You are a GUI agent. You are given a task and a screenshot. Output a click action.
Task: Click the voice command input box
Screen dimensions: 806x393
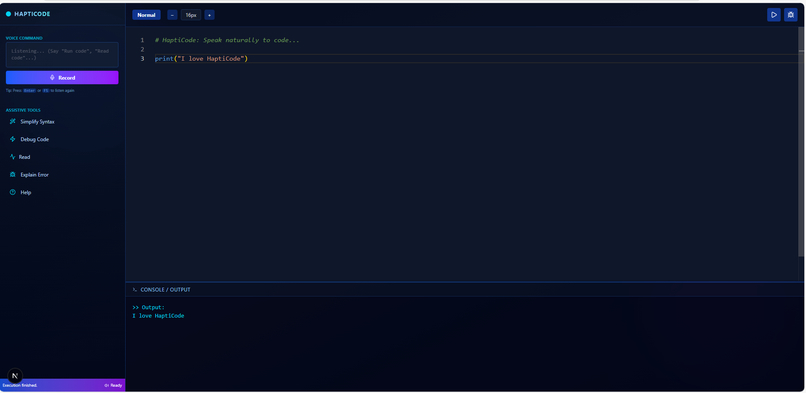click(62, 54)
